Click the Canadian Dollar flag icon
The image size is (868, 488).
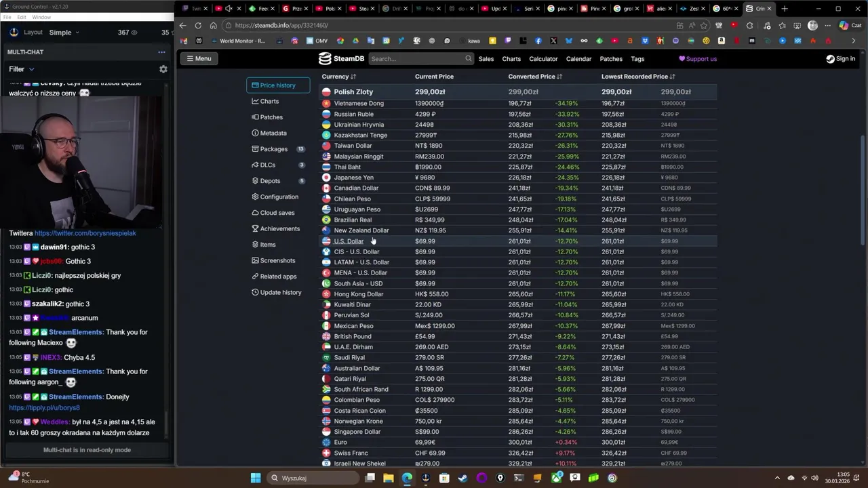(326, 188)
